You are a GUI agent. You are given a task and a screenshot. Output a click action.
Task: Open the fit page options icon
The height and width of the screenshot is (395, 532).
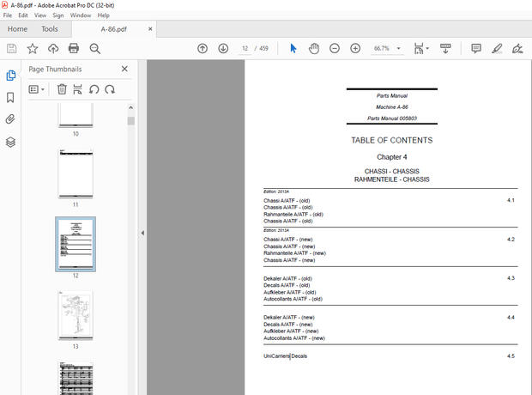click(420, 49)
